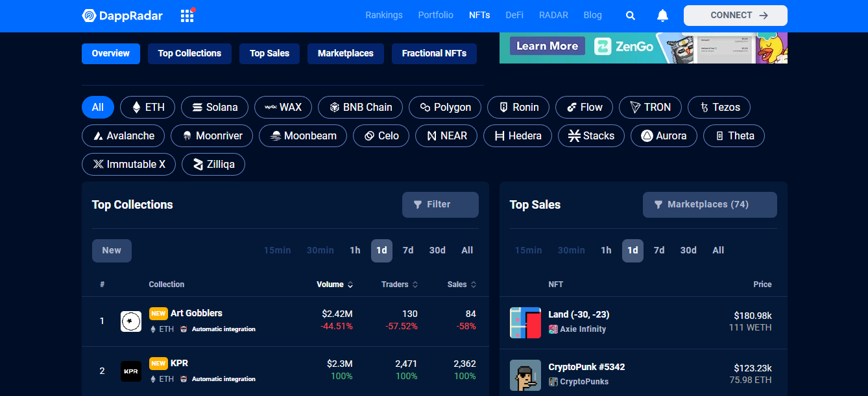Select the Avalanche chain chip
868x396 pixels.
[123, 135]
